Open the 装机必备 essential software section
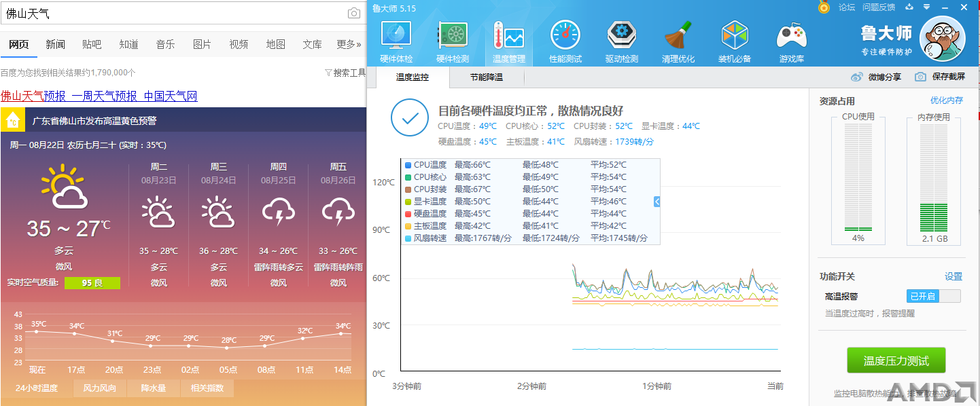This screenshot has width=980, height=406. (x=735, y=41)
